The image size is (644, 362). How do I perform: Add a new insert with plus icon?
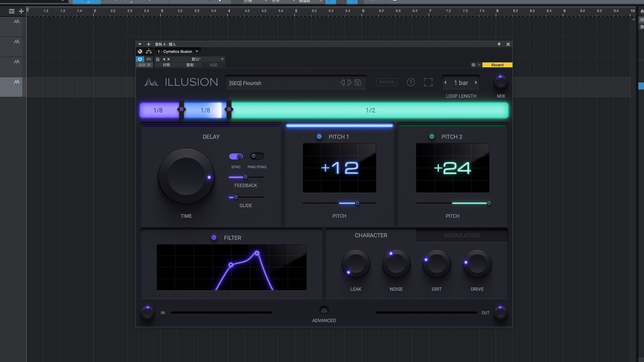(x=149, y=44)
